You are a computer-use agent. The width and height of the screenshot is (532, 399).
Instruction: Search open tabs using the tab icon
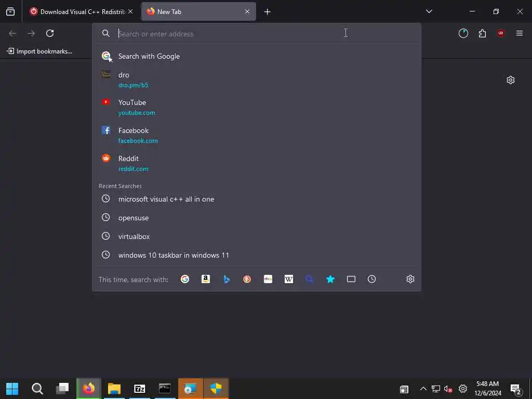[351, 279]
